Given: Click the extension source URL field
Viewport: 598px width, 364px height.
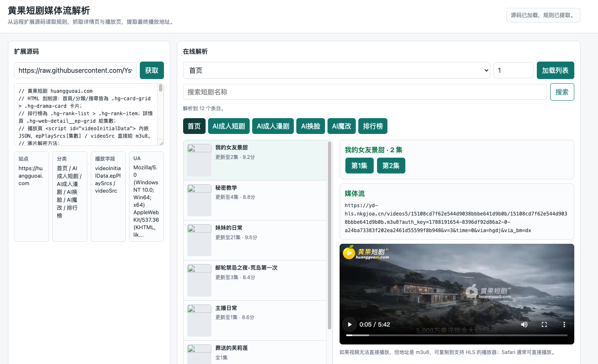Looking at the screenshot, I should (x=75, y=70).
